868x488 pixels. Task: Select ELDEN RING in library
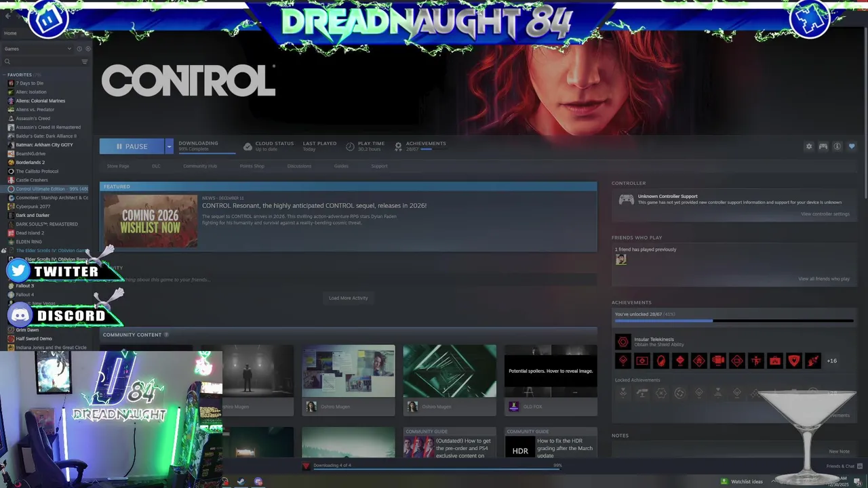click(x=28, y=242)
